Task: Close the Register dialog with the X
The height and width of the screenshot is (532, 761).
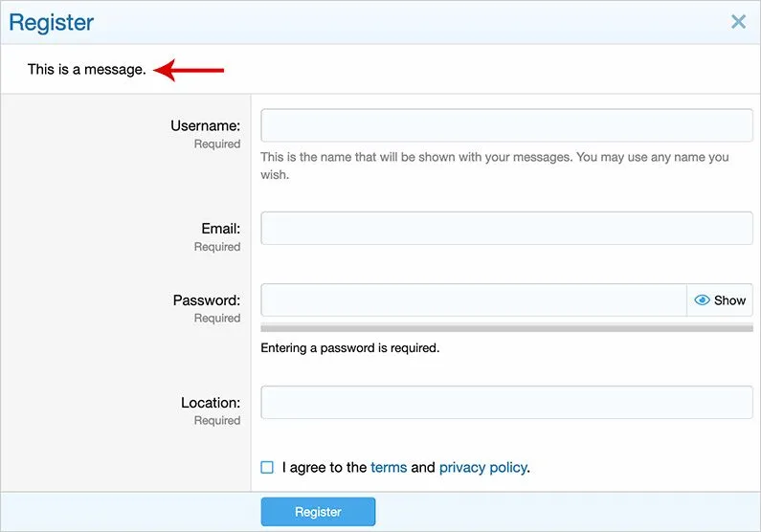Action: (x=738, y=22)
